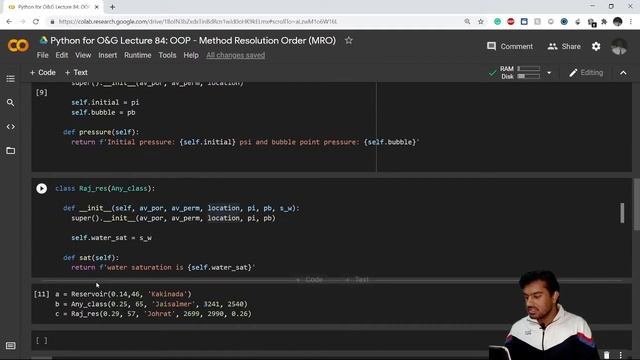The image size is (640, 360).
Task: Open the Files browser panel
Action: 11,151
